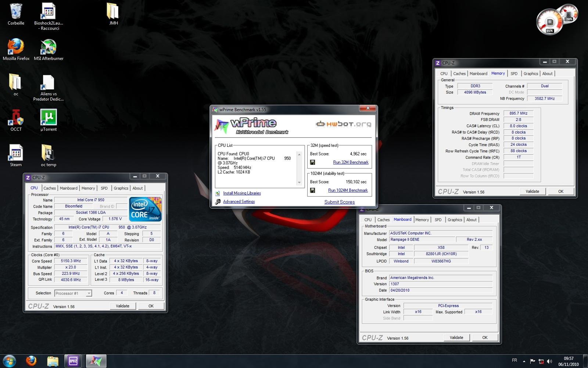This screenshot has height=368, width=588.
Task: Click the FR language indicator in taskbar
Action: (x=514, y=360)
